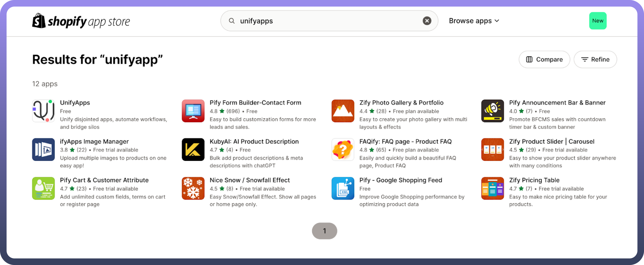Clear the search field with X
This screenshot has height=265, width=644.
[427, 21]
